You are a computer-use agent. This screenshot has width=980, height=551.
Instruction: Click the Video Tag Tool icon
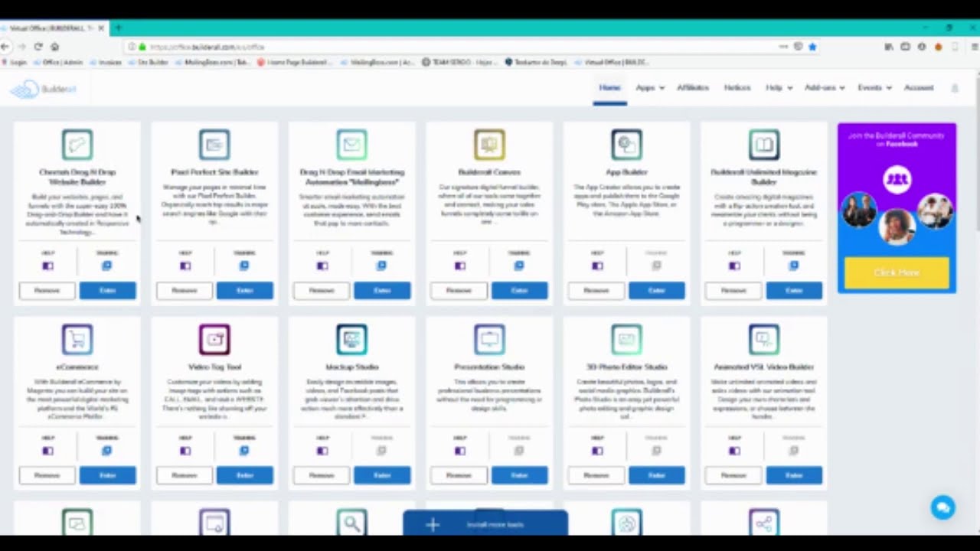coord(214,339)
